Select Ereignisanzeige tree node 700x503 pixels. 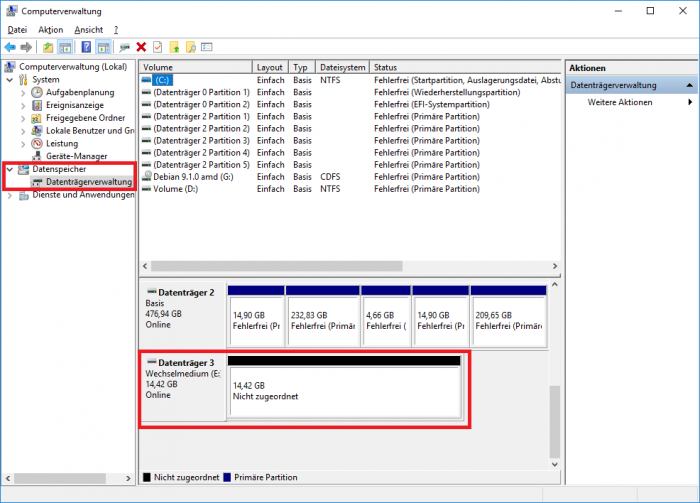74,105
